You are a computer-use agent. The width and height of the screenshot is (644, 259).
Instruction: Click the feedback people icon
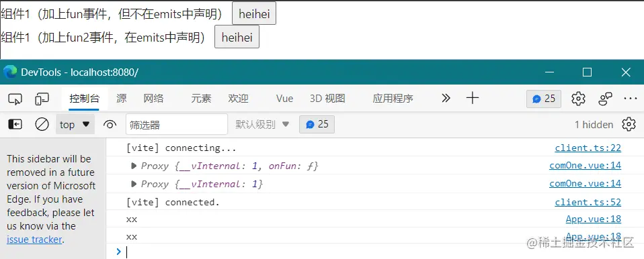pyautogui.click(x=606, y=99)
